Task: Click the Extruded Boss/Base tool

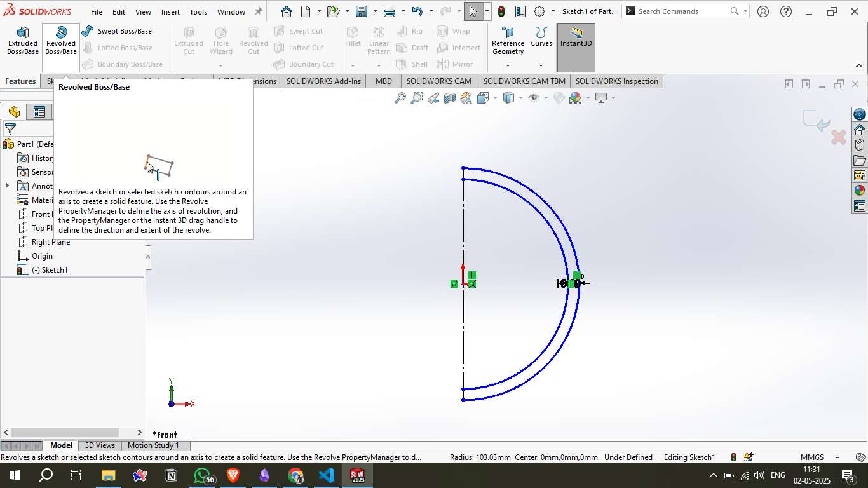Action: click(23, 41)
